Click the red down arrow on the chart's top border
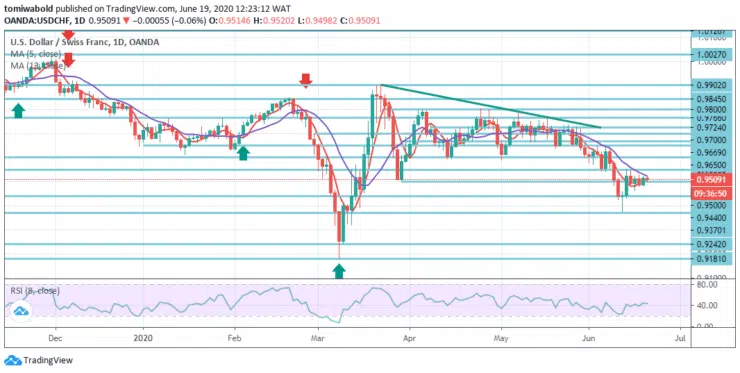The width and height of the screenshot is (740, 373). pos(68,35)
